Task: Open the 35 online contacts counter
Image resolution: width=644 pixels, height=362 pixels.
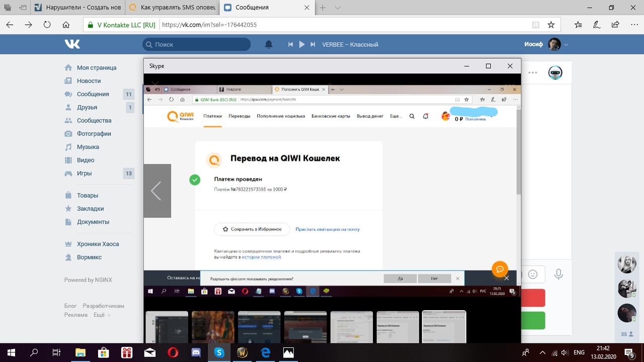Action: [x=627, y=334]
